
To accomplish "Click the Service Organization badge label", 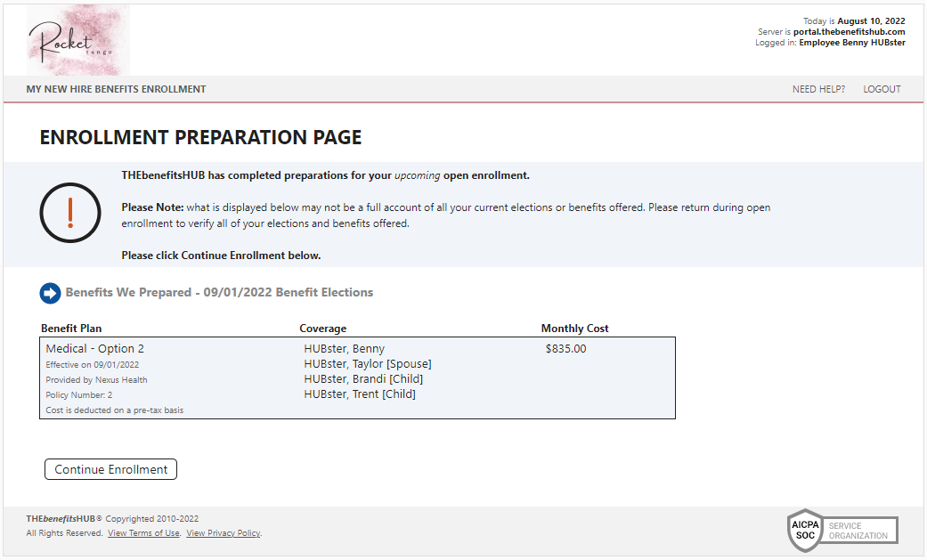I will coord(858,531).
